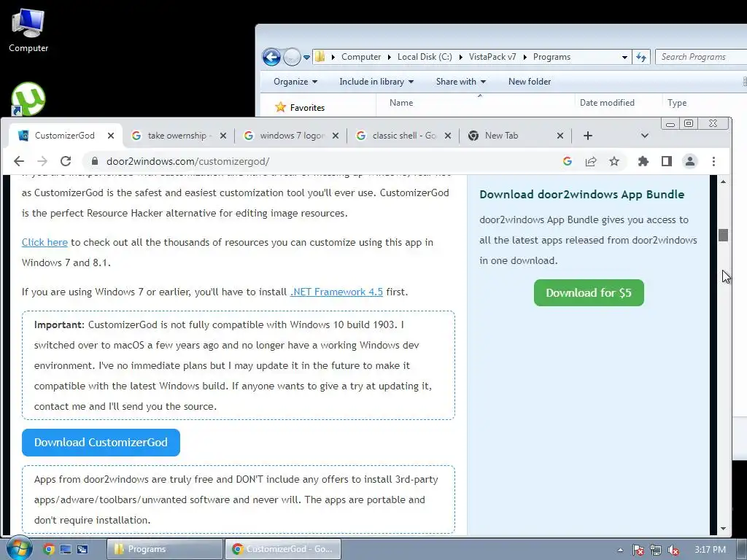Show hidden tray icons arrow
The width and height of the screenshot is (747, 560).
coord(620,550)
